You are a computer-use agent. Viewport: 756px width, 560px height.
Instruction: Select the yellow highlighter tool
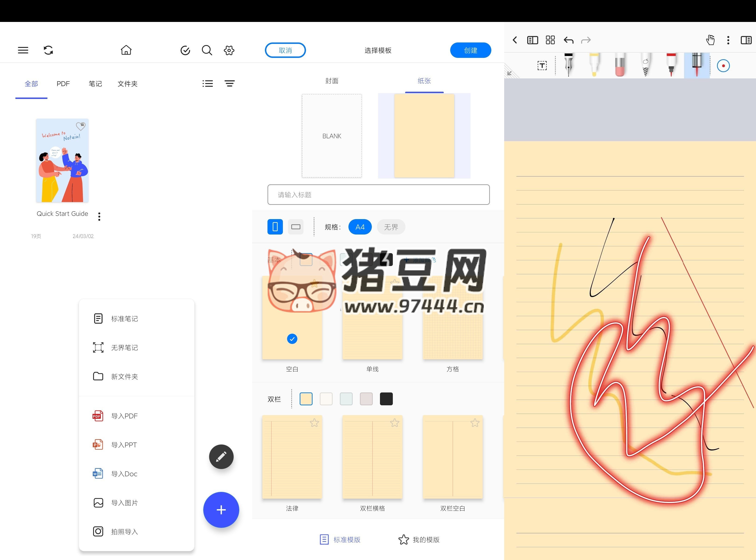tap(594, 64)
